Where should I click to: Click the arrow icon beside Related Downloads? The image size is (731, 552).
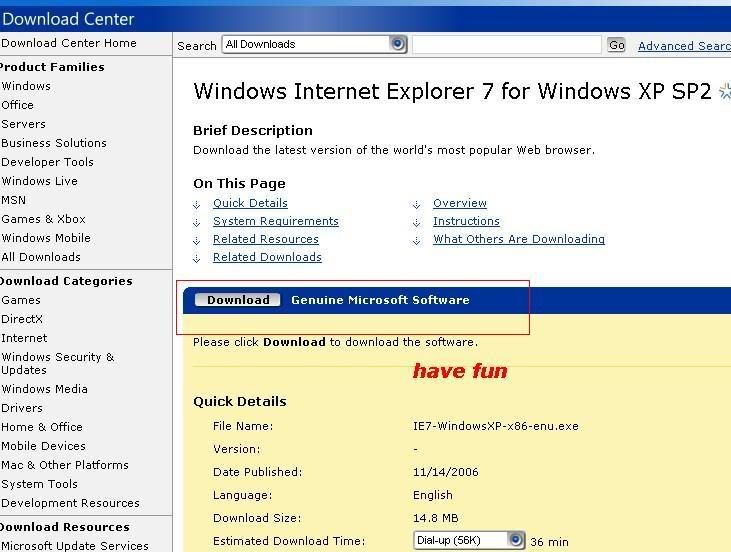pos(197,259)
